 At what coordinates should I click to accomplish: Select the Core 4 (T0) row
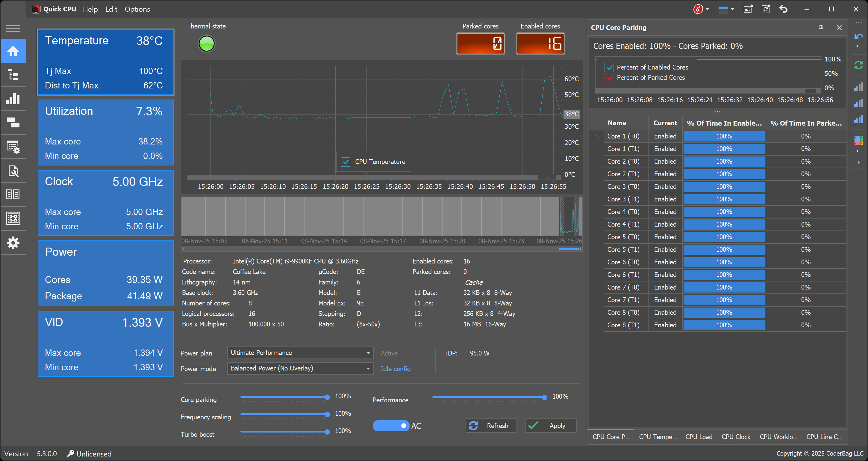click(x=623, y=212)
